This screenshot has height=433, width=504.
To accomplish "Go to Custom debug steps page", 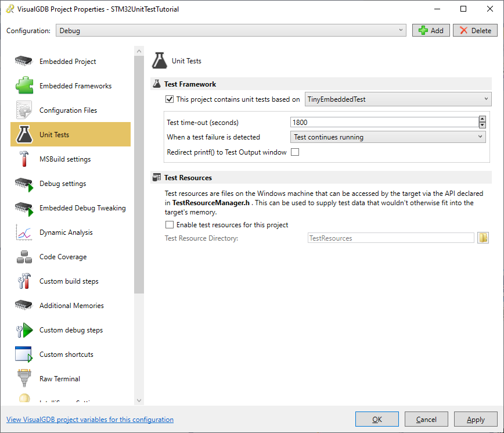I will point(70,330).
